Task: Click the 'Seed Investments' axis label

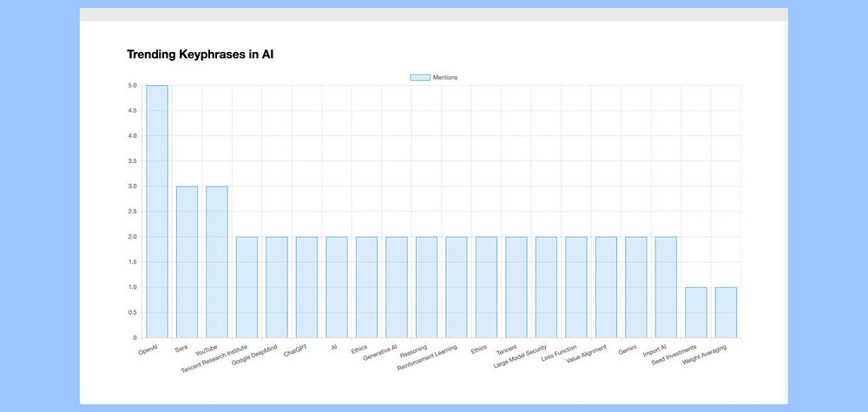Action: click(674, 354)
